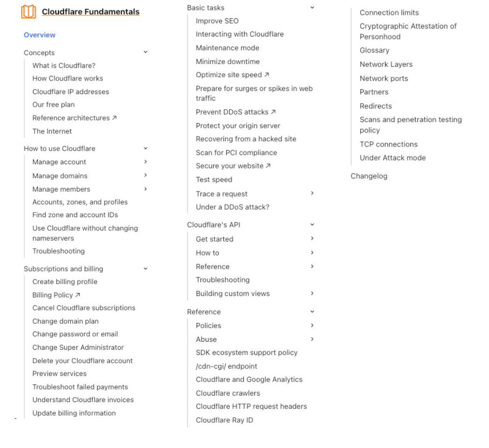Screen dimensions: 489x448
Task: Click the Cloudflare Fundamentals book icon
Action: coord(29,12)
